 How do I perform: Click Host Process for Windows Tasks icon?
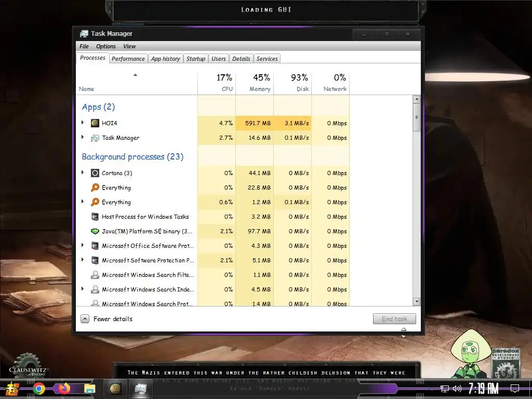[x=95, y=217]
